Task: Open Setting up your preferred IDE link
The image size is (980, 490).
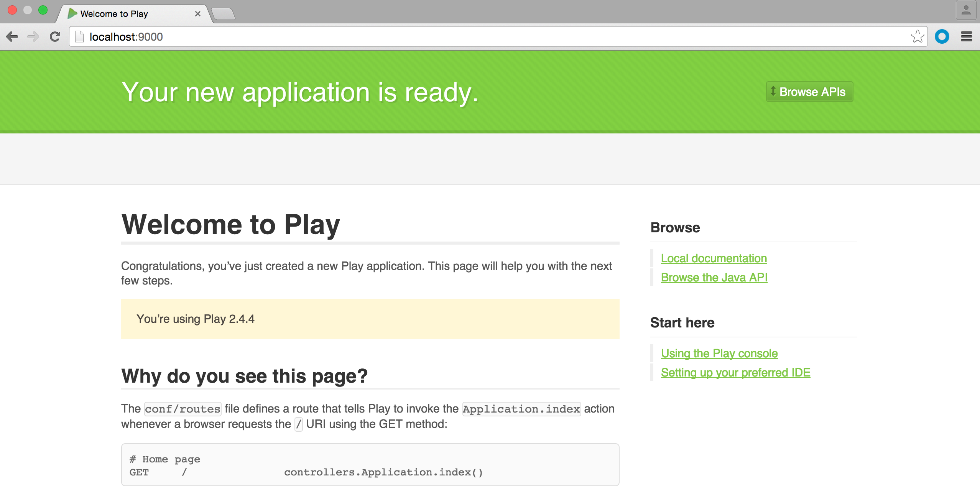Action: [735, 373]
